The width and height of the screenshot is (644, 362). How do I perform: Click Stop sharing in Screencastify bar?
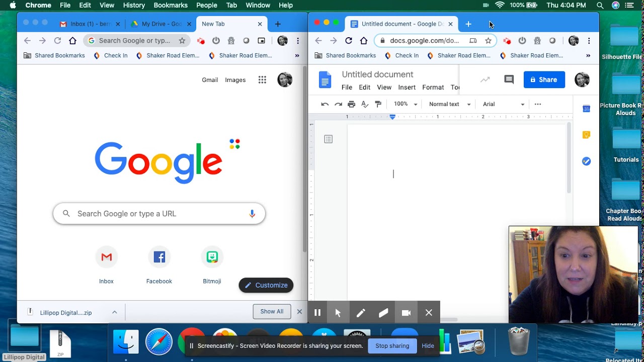(392, 346)
